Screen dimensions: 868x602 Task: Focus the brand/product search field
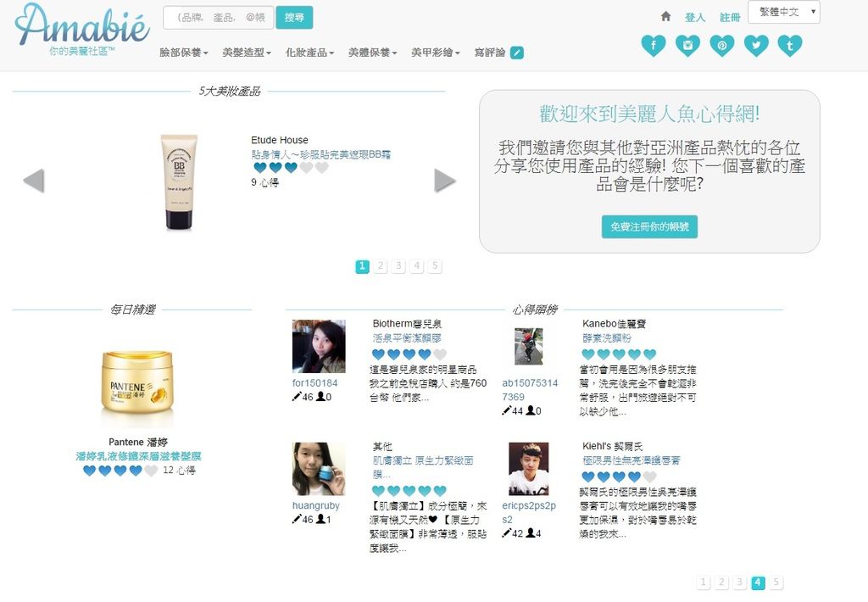[218, 17]
